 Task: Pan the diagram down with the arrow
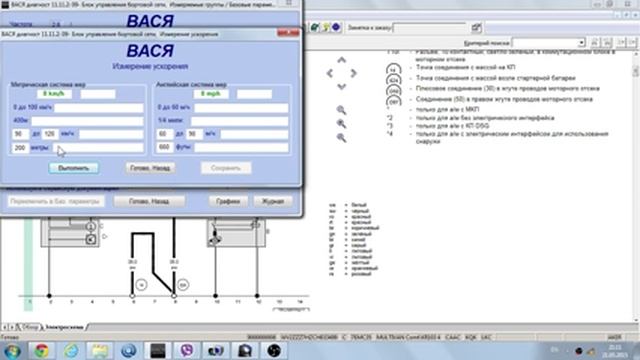[342, 87]
